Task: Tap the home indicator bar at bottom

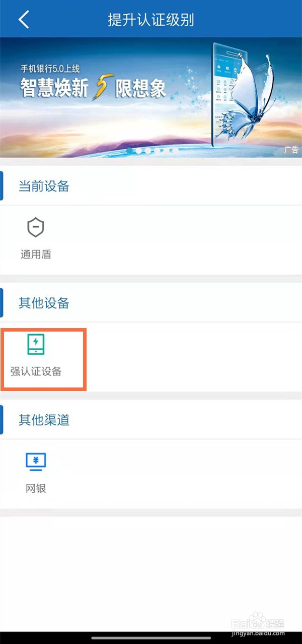Action: pyautogui.click(x=151, y=637)
